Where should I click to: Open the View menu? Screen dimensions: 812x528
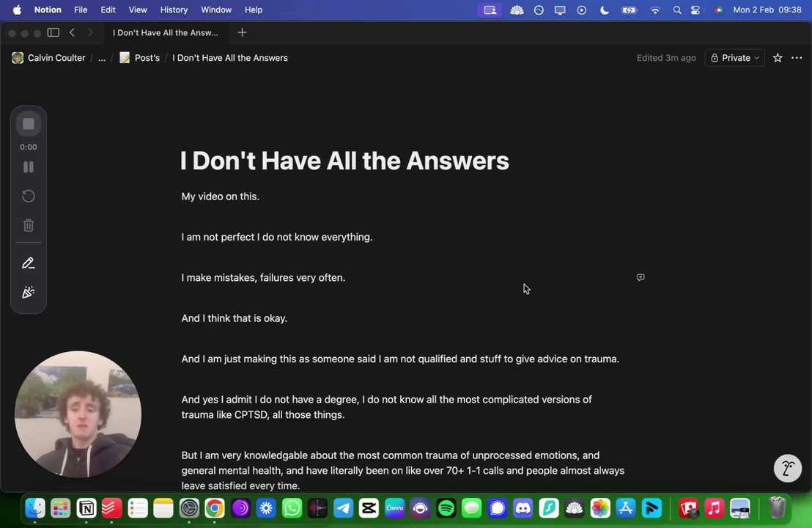138,10
